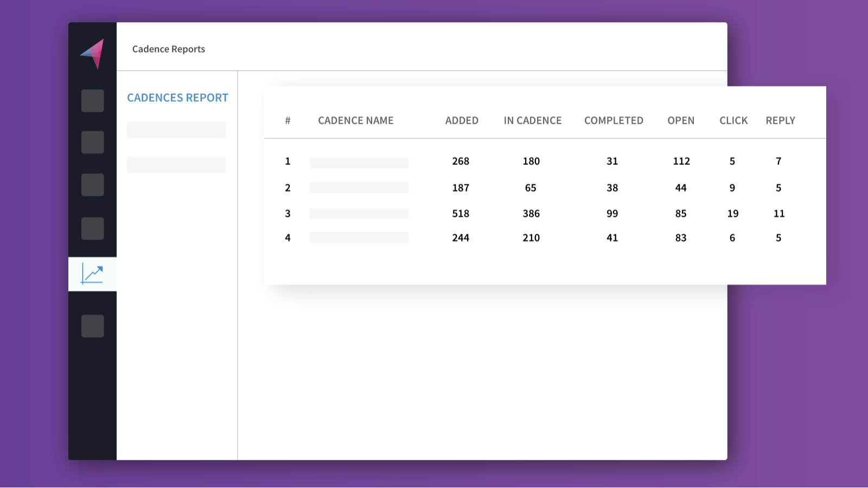Open the CADENCES REPORT section
Viewport: 868px width, 488px height.
pyautogui.click(x=177, y=98)
